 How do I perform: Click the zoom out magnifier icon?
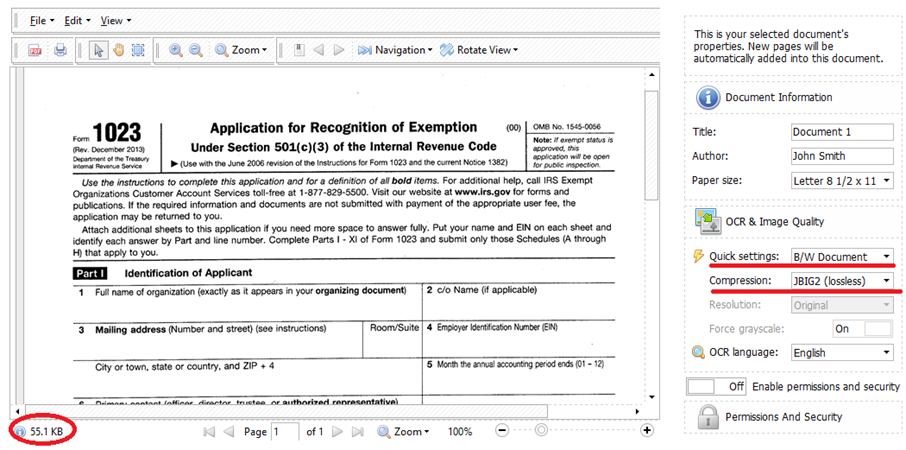click(x=196, y=50)
